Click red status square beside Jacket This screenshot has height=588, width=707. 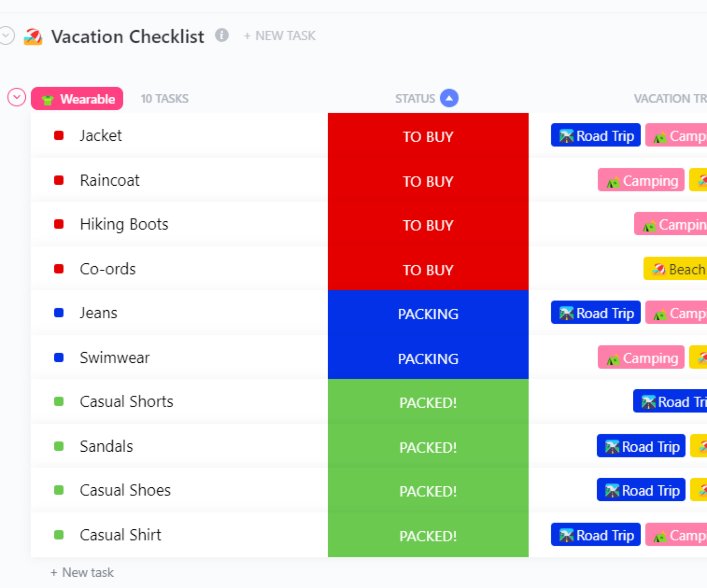[x=59, y=136]
